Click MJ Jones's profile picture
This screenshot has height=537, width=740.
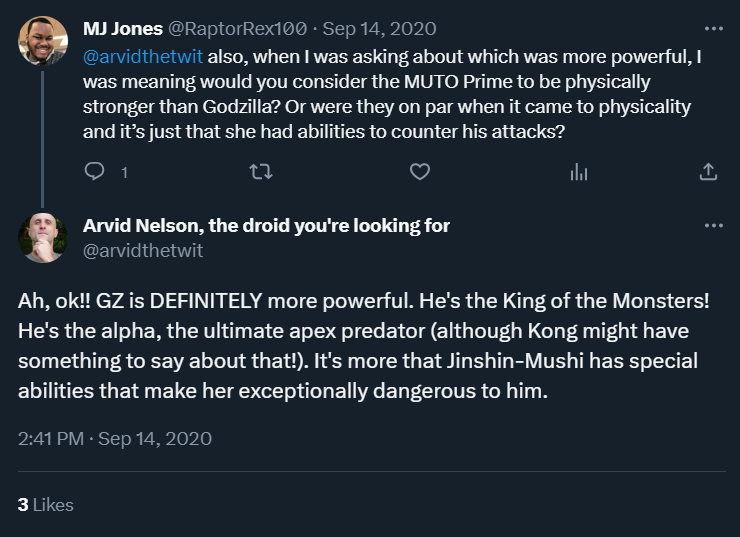coord(43,40)
